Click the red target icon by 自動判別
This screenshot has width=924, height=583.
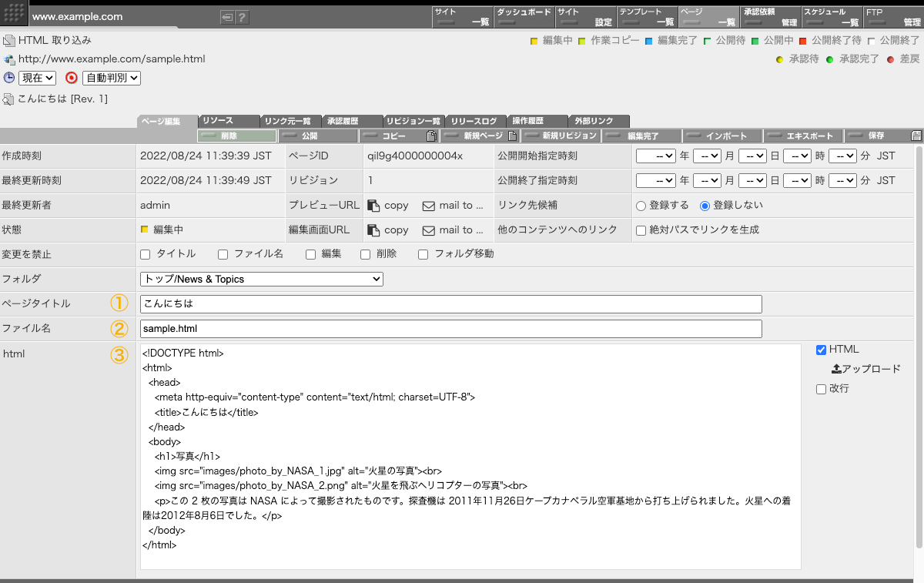(x=72, y=78)
